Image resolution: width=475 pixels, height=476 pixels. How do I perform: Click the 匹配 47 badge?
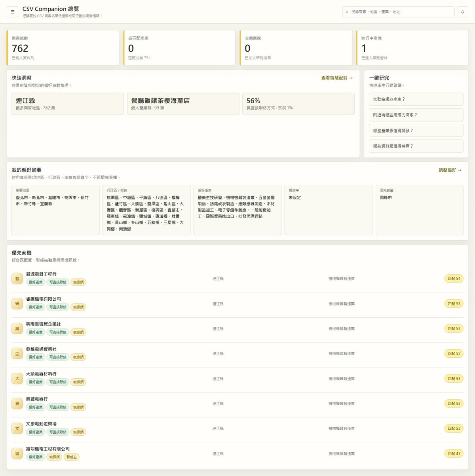[x=454, y=453]
